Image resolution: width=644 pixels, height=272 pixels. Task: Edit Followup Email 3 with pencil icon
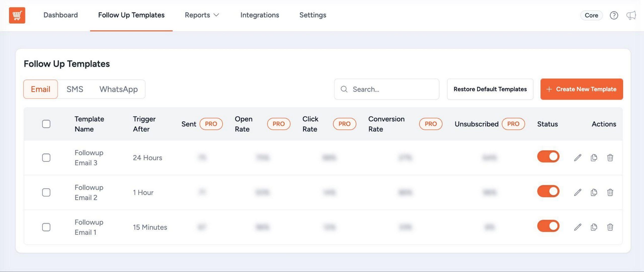pos(578,158)
